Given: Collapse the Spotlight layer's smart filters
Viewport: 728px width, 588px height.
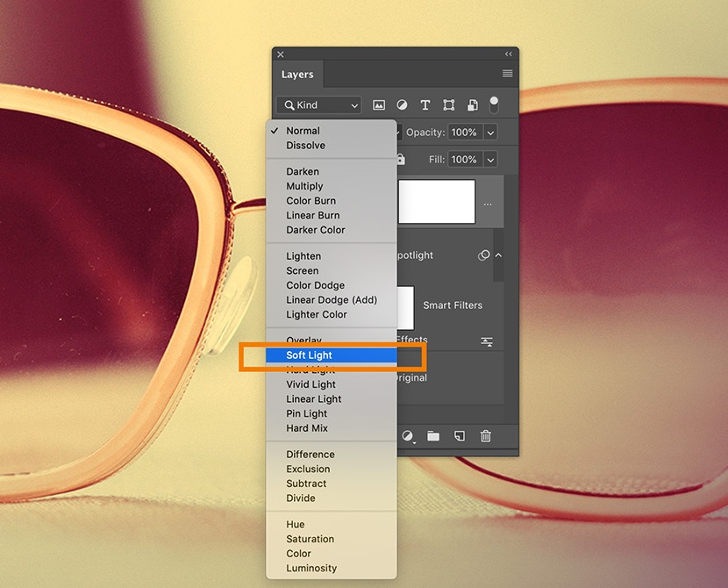Looking at the screenshot, I should pyautogui.click(x=499, y=255).
